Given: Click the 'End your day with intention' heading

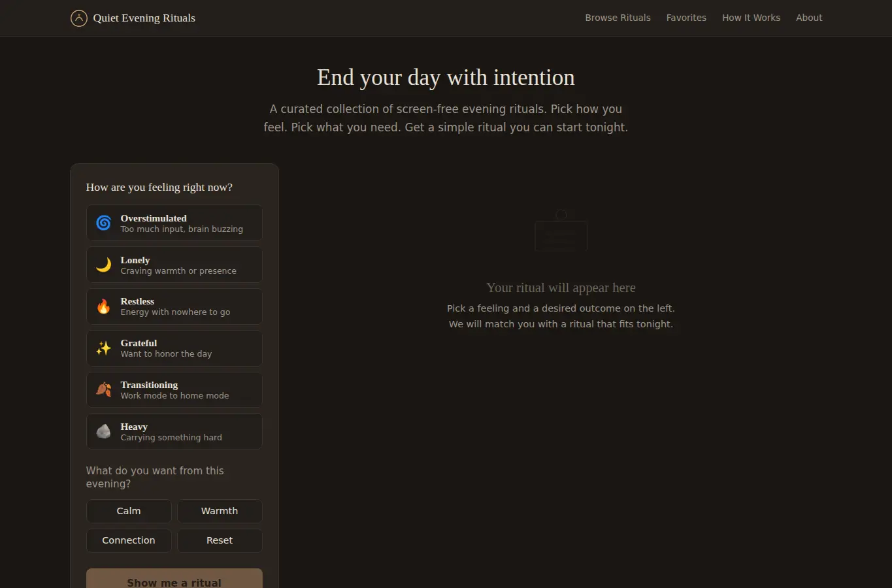Looking at the screenshot, I should pos(446,77).
